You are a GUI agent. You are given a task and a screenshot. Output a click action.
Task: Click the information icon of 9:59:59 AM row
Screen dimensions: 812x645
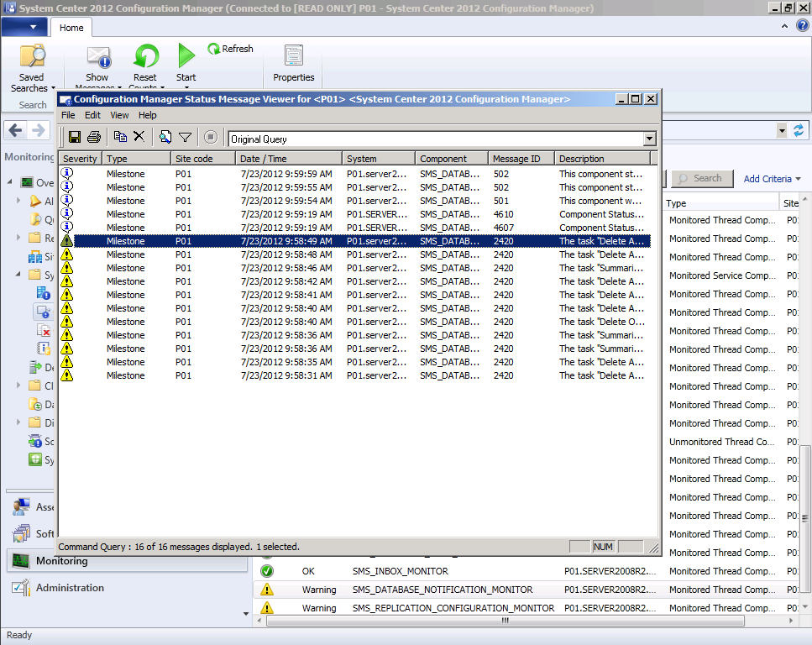coord(67,173)
